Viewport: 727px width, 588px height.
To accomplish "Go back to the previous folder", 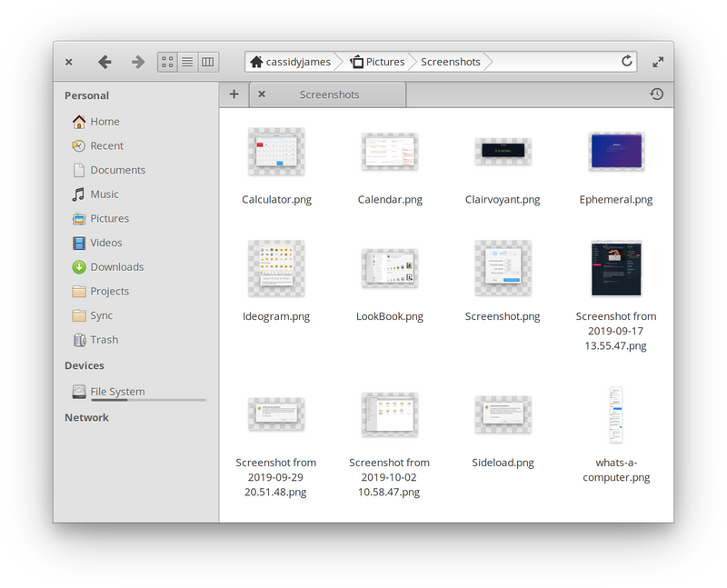I will coord(105,62).
